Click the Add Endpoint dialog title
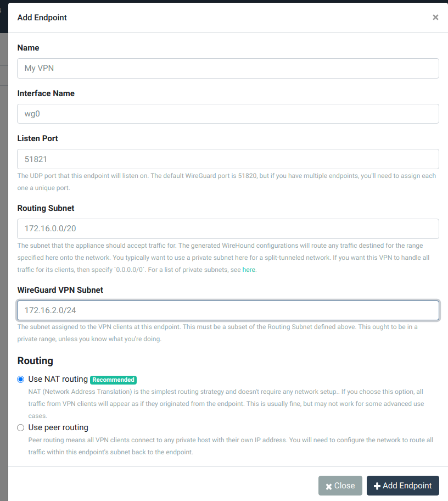This screenshot has height=501, width=448. pos(42,17)
